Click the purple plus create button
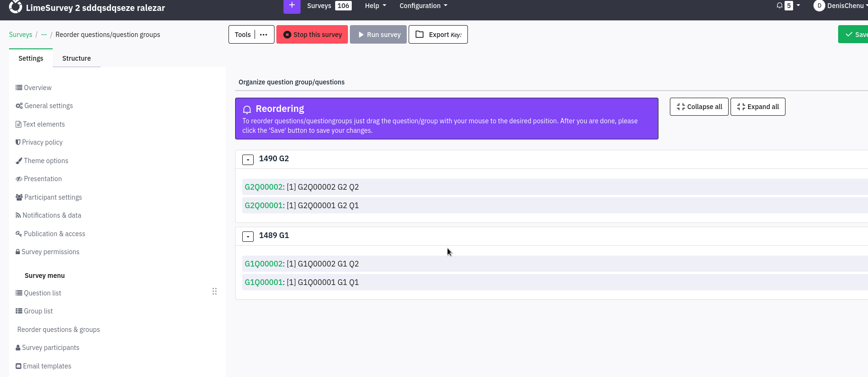Image resolution: width=868 pixels, height=377 pixels. coord(292,6)
